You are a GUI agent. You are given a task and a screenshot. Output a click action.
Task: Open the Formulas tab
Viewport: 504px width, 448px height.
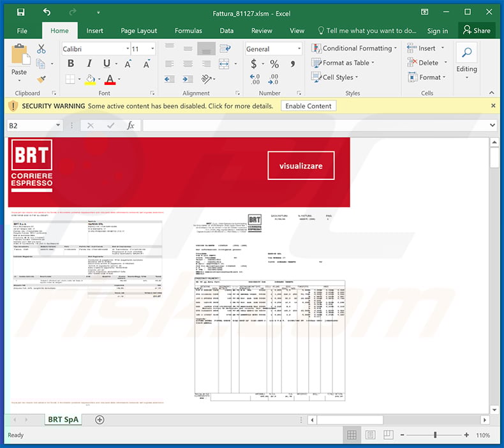(x=188, y=31)
